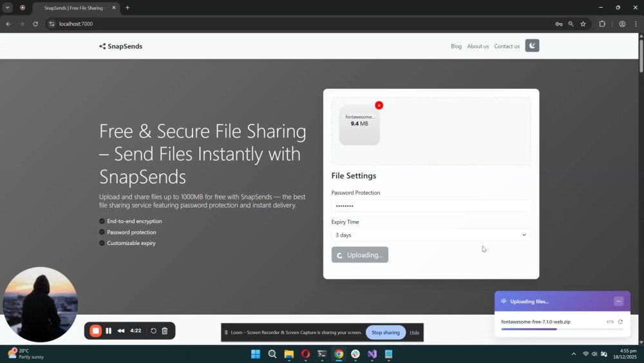Click the recording indicator left of the tab

click(x=23, y=7)
